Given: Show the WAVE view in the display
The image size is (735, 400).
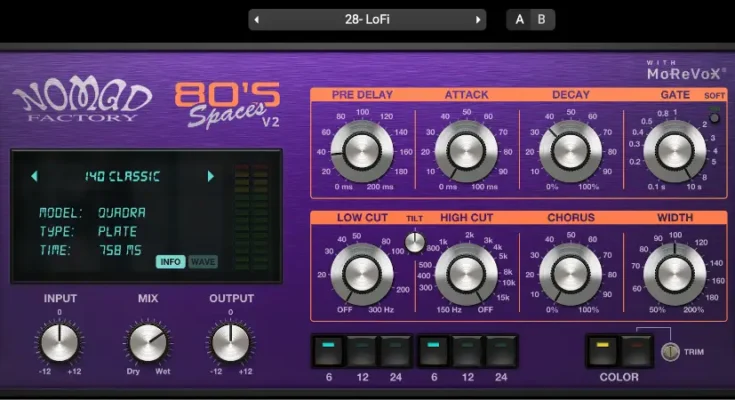Looking at the screenshot, I should (203, 261).
